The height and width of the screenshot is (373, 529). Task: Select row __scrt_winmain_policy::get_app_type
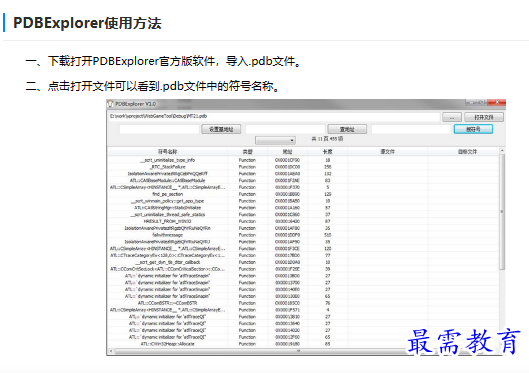(x=303, y=201)
